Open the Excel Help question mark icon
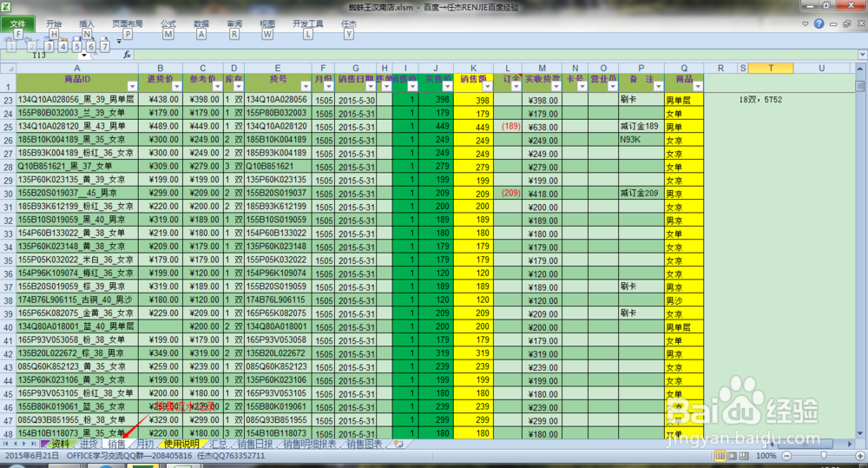868x468 pixels. tap(819, 23)
